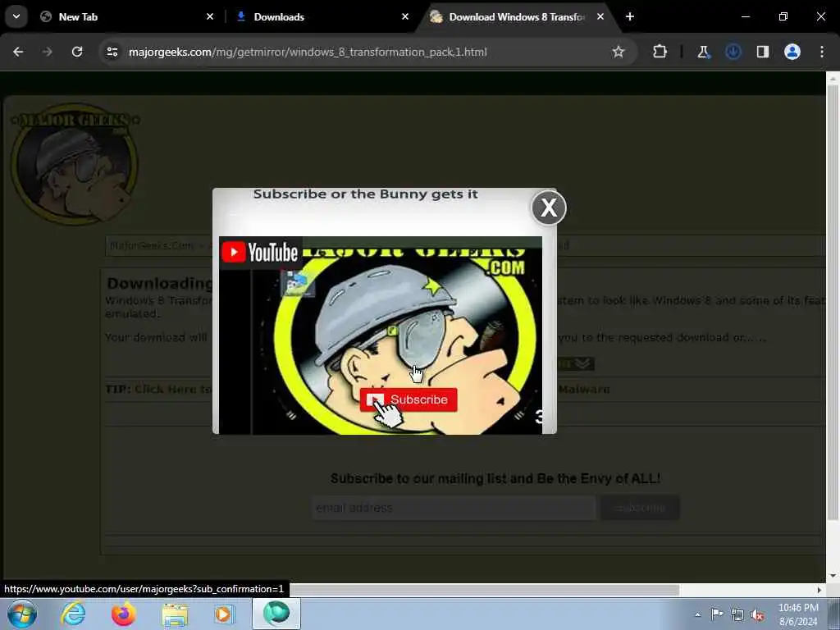Click the browser forward arrow
Viewport: 840px width, 630px height.
[48, 52]
